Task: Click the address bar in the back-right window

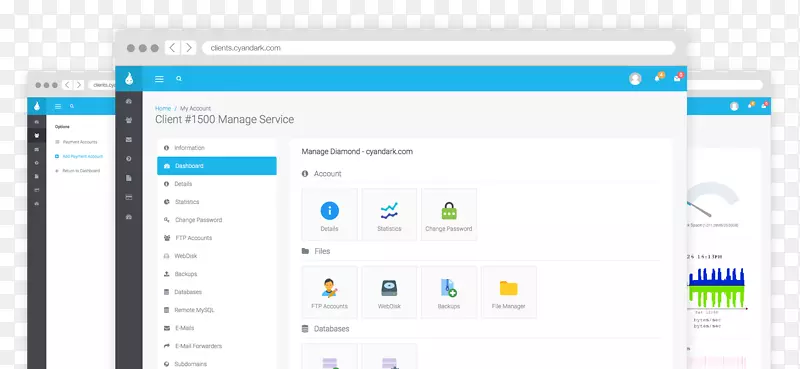Action: coord(724,85)
